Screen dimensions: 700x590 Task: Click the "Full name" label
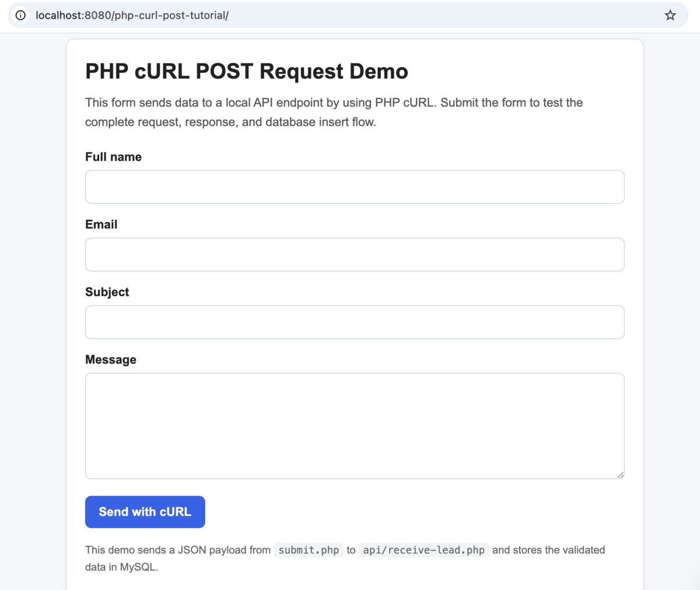pos(113,157)
